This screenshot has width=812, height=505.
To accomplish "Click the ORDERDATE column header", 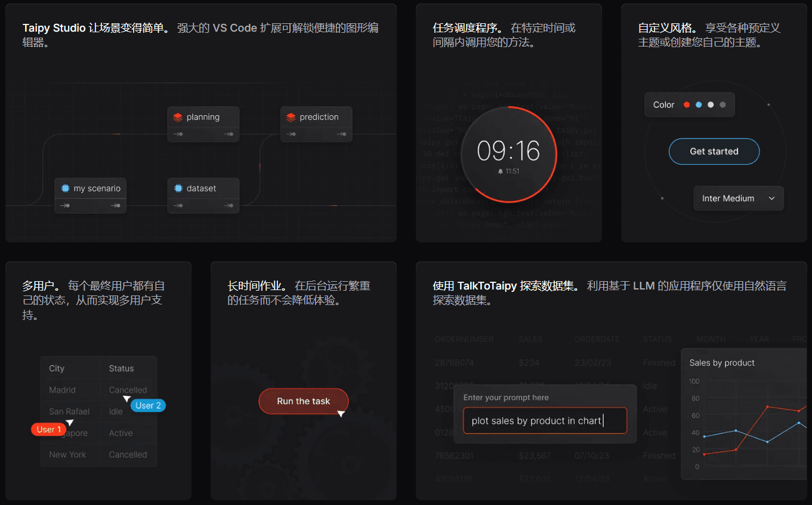I will [597, 339].
